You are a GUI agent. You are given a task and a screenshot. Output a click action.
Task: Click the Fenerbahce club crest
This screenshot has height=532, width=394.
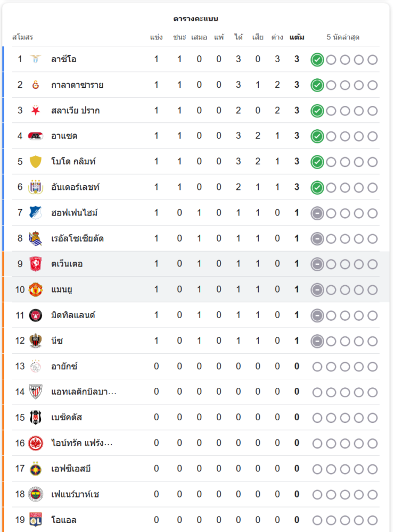[36, 494]
